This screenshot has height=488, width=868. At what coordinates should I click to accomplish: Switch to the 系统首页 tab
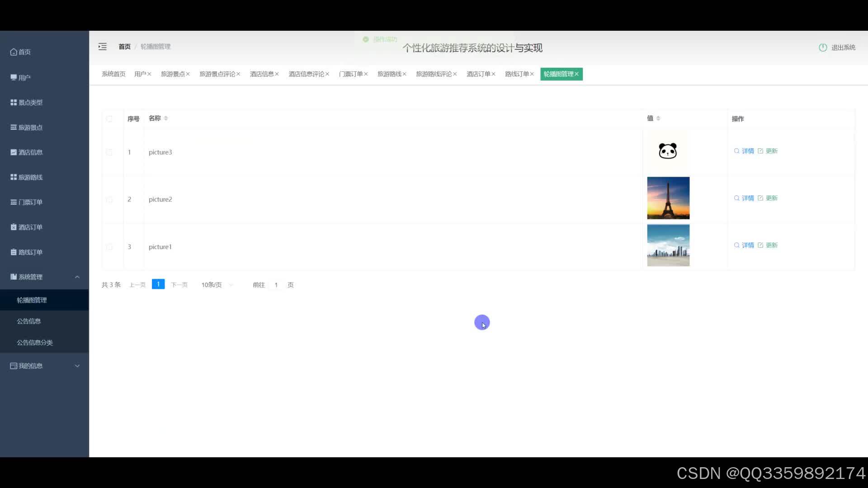tap(113, 74)
